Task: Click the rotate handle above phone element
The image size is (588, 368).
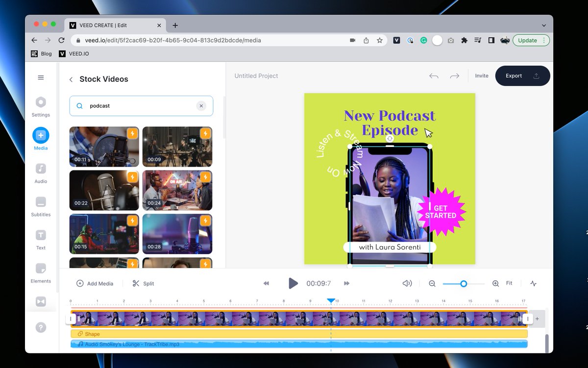Action: [390, 139]
